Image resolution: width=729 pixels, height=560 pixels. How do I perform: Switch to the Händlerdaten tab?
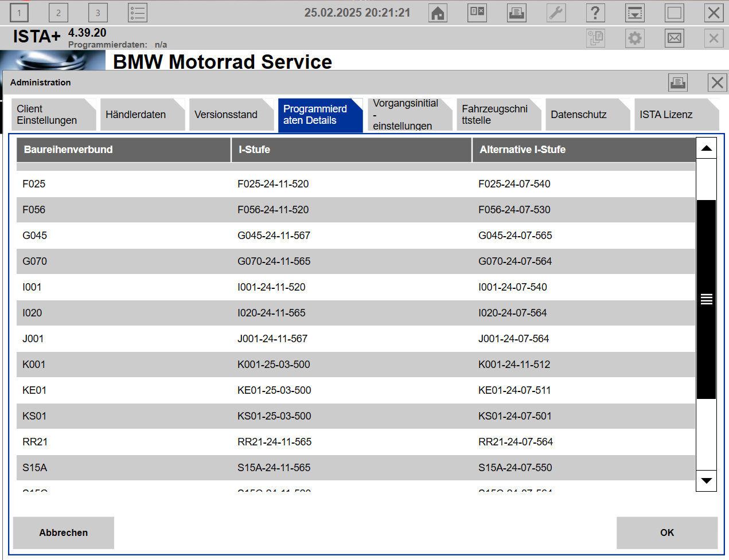click(142, 115)
